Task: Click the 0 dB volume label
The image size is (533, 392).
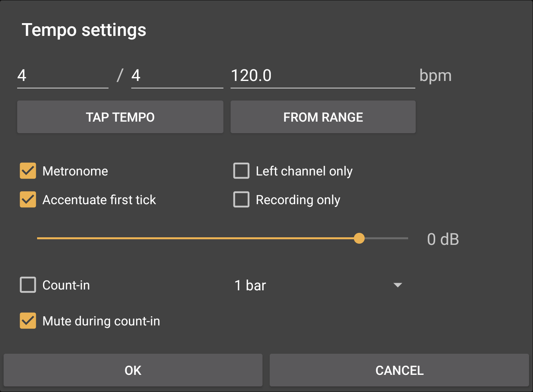Action: tap(443, 239)
